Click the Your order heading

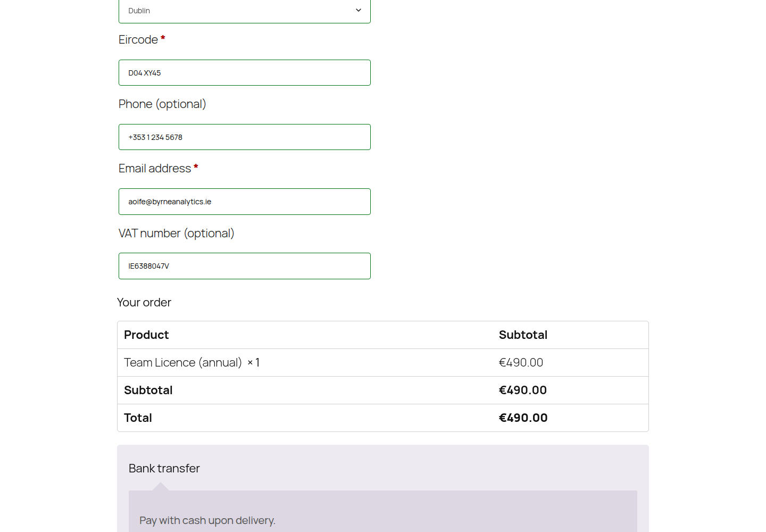click(144, 303)
